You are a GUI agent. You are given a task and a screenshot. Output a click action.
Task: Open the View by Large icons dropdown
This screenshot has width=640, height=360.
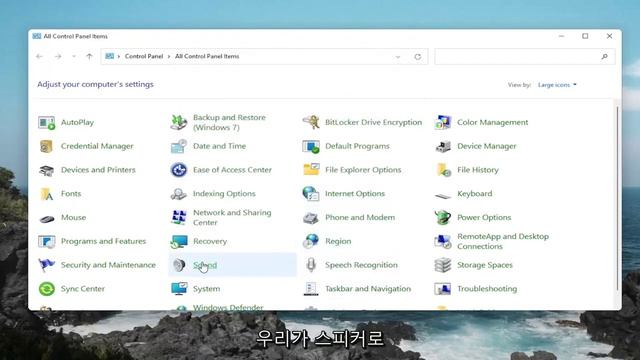pos(557,85)
